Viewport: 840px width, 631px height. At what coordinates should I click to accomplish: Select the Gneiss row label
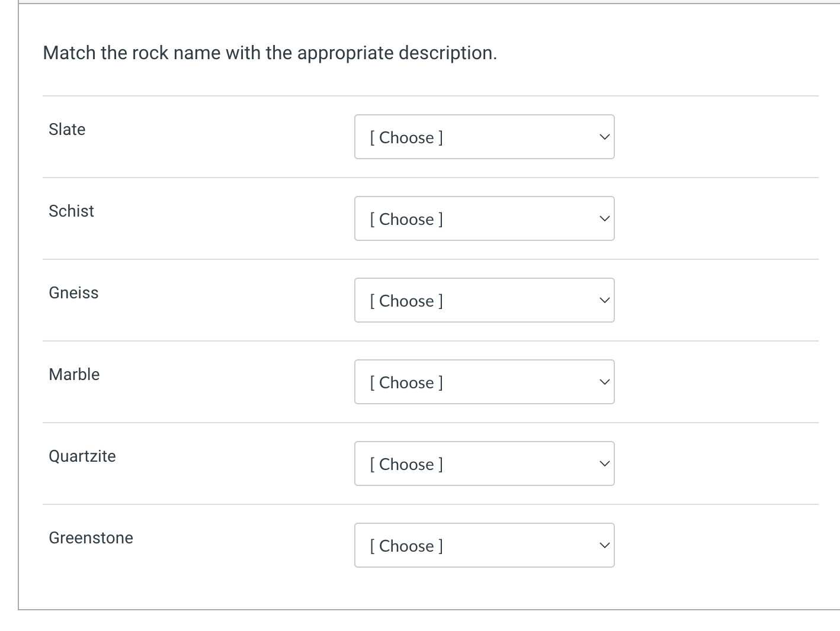click(73, 292)
